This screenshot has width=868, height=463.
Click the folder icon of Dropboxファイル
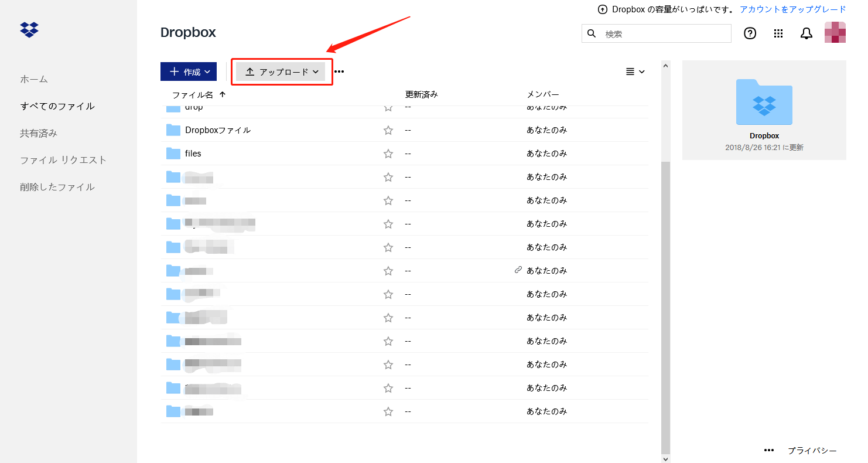(173, 130)
